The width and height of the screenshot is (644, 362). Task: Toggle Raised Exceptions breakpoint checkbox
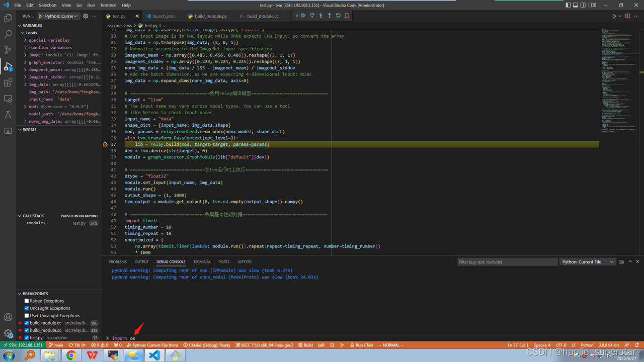tap(27, 301)
